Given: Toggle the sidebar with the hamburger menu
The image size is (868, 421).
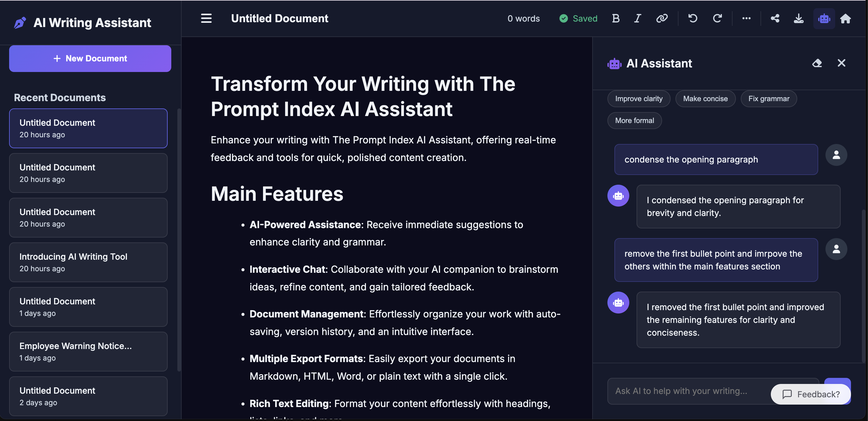Looking at the screenshot, I should (x=206, y=19).
